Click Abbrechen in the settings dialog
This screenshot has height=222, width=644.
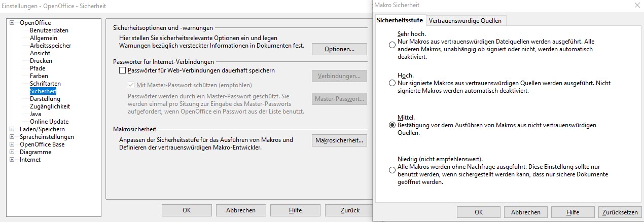tap(241, 210)
